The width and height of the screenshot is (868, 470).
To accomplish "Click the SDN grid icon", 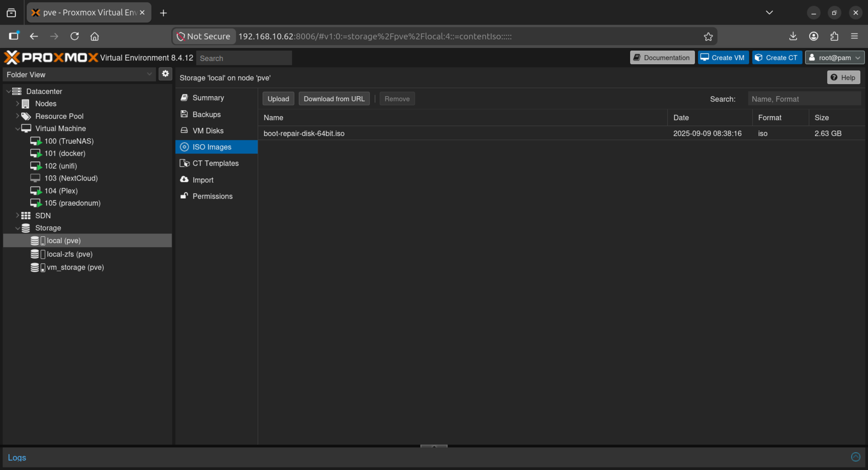I will click(26, 216).
